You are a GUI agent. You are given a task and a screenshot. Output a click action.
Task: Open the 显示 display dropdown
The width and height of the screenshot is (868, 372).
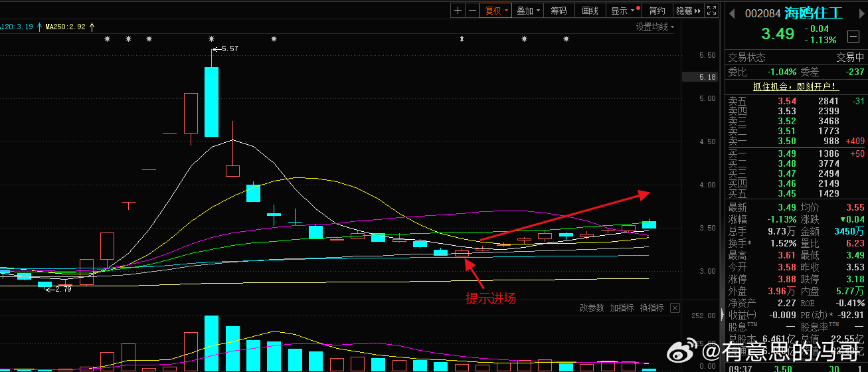(x=624, y=10)
